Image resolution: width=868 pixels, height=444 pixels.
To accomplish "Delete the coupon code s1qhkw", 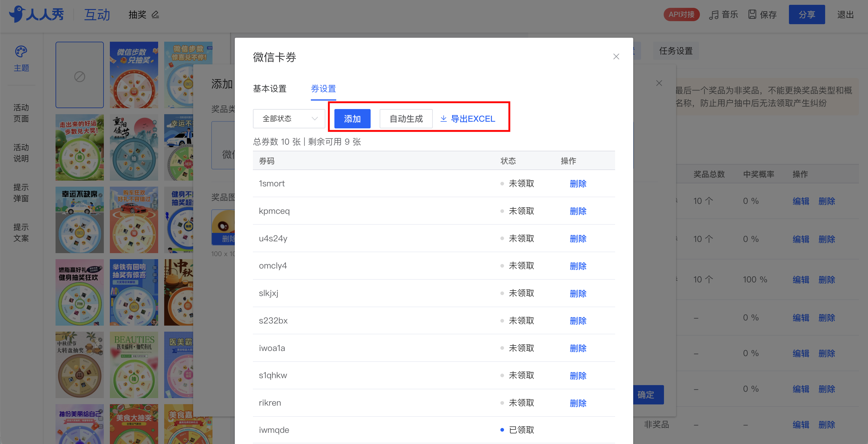I will (578, 375).
